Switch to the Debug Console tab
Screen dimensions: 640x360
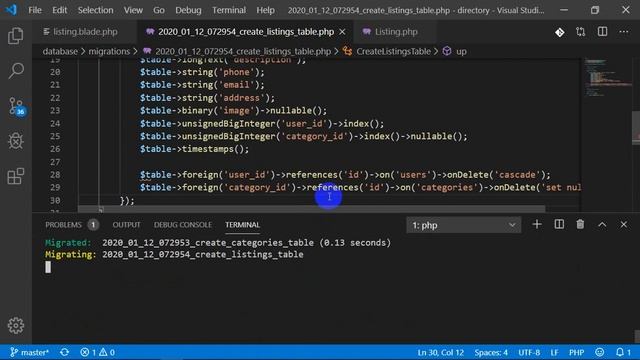coord(182,225)
